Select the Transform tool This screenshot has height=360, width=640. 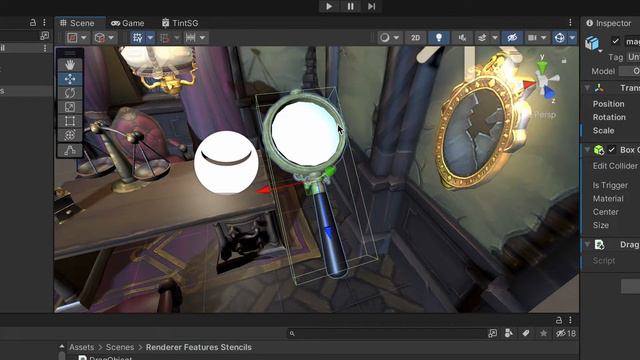coord(70,135)
